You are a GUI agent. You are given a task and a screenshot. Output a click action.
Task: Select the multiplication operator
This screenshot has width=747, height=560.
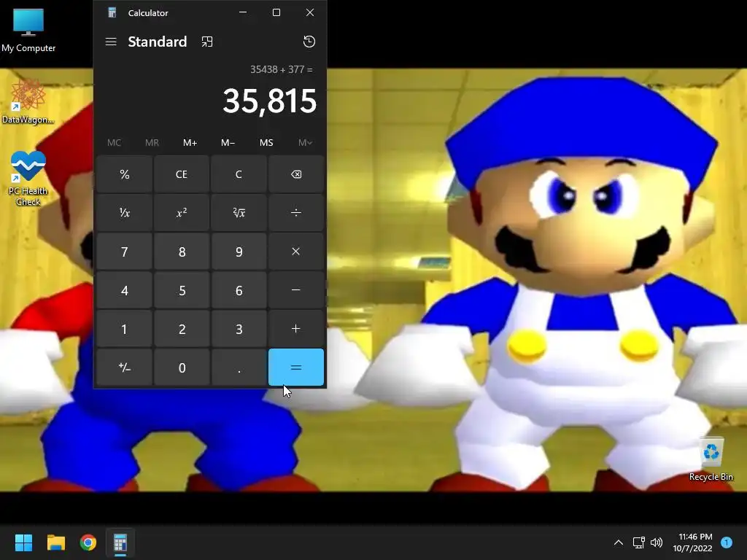click(x=296, y=252)
